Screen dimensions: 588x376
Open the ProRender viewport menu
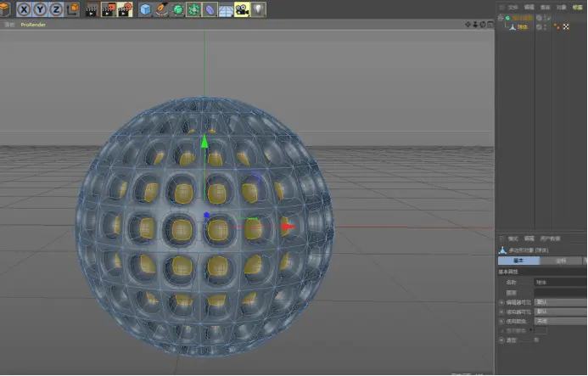(31, 25)
